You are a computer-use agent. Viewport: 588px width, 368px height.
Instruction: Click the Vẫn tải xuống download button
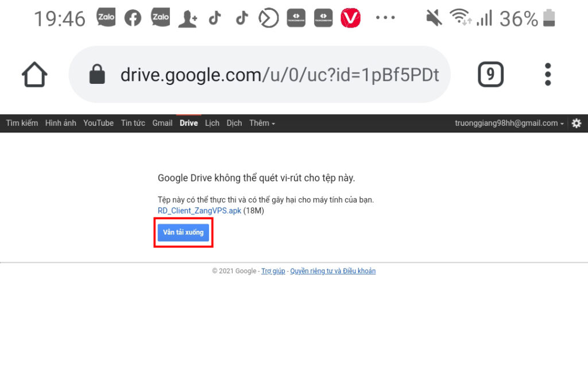coord(183,233)
